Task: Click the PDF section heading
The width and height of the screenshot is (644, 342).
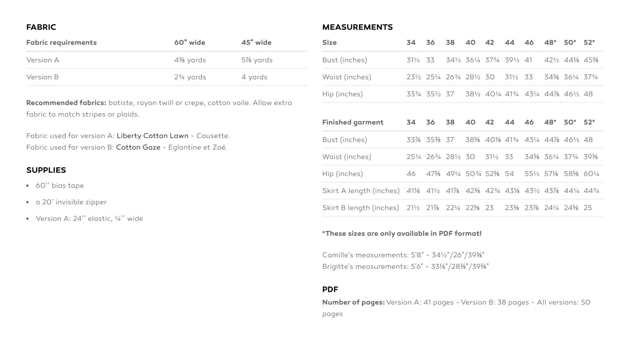Action: 330,289
